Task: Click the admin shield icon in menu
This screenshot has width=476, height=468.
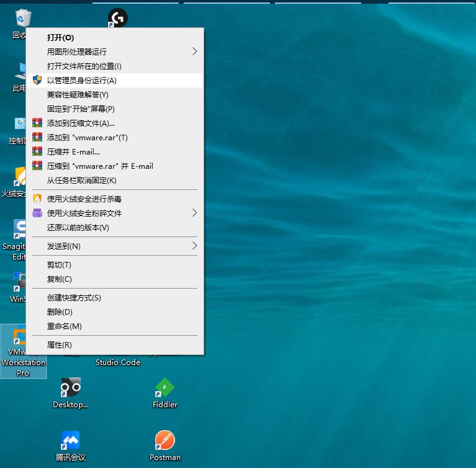Action: [37, 80]
